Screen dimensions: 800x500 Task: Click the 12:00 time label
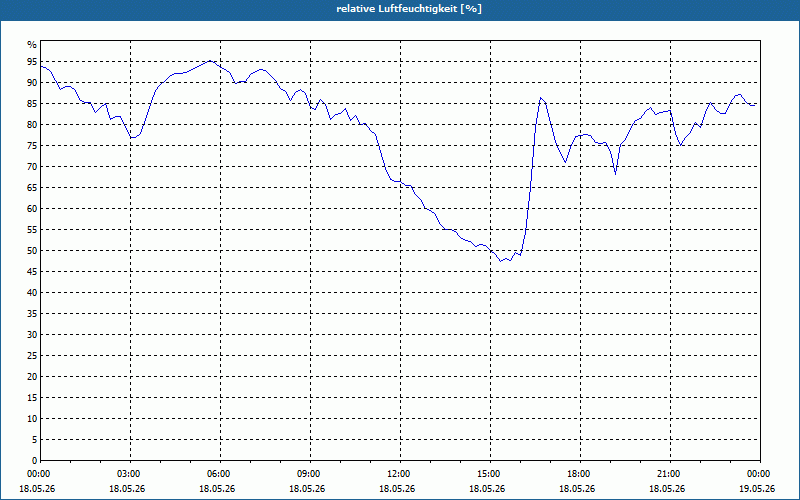(x=399, y=474)
